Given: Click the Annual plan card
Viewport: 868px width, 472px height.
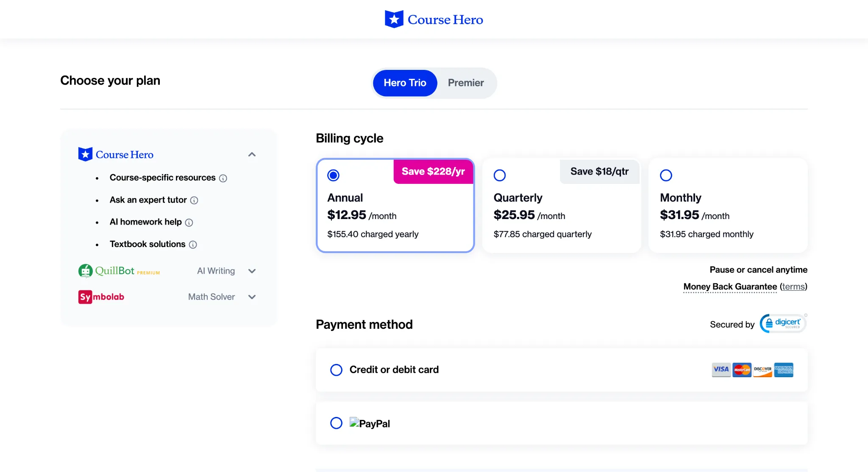Looking at the screenshot, I should click(395, 212).
